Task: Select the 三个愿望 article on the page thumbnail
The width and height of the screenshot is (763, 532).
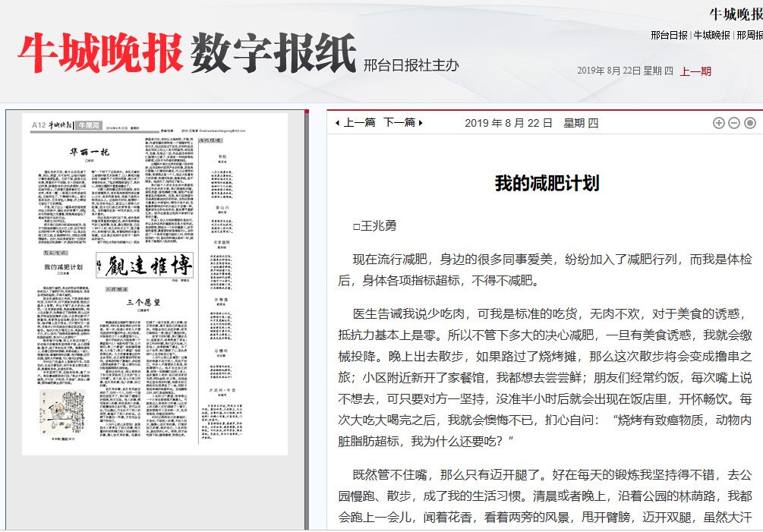Action: [143, 302]
